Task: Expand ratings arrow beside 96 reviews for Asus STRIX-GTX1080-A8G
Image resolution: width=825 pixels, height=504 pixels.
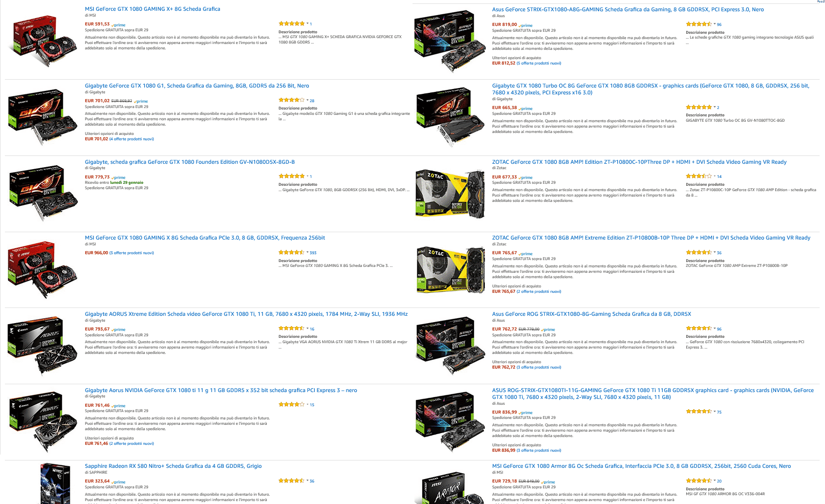Action: click(x=715, y=24)
